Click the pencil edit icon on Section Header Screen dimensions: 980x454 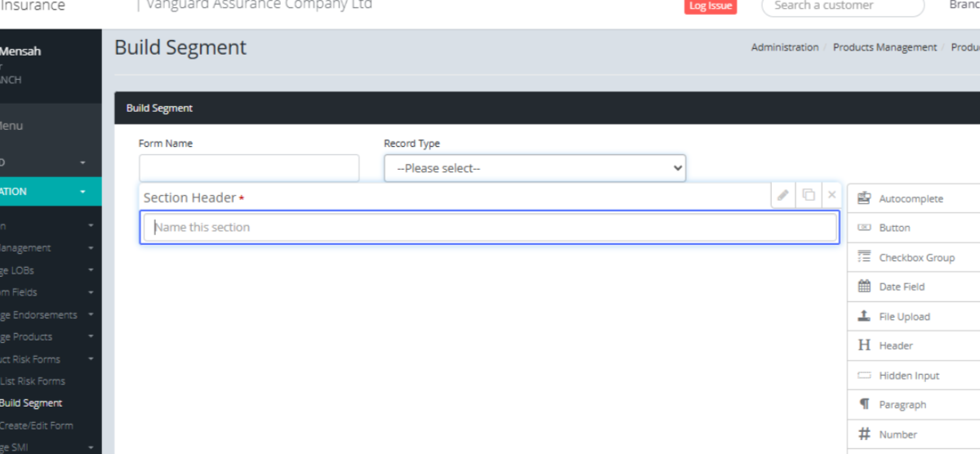782,195
